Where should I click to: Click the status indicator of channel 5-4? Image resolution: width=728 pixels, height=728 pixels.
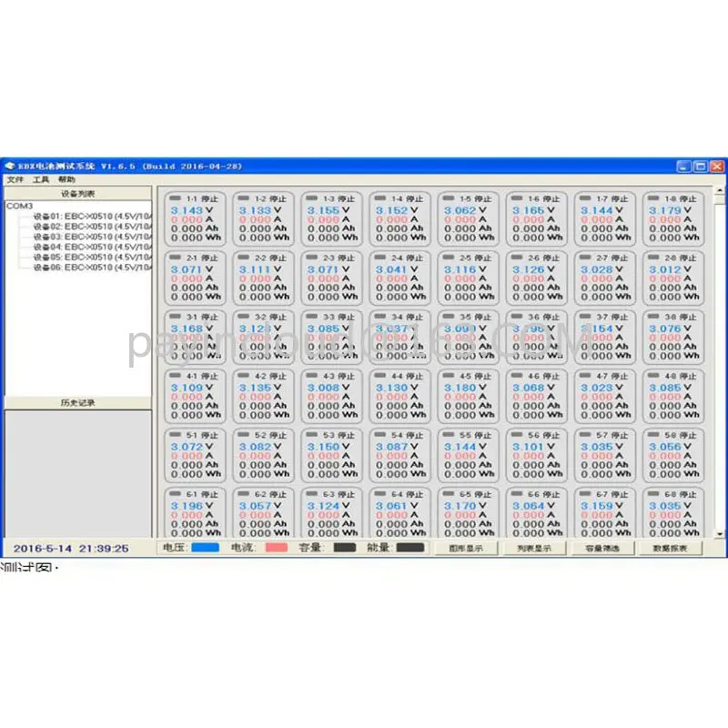tap(380, 435)
